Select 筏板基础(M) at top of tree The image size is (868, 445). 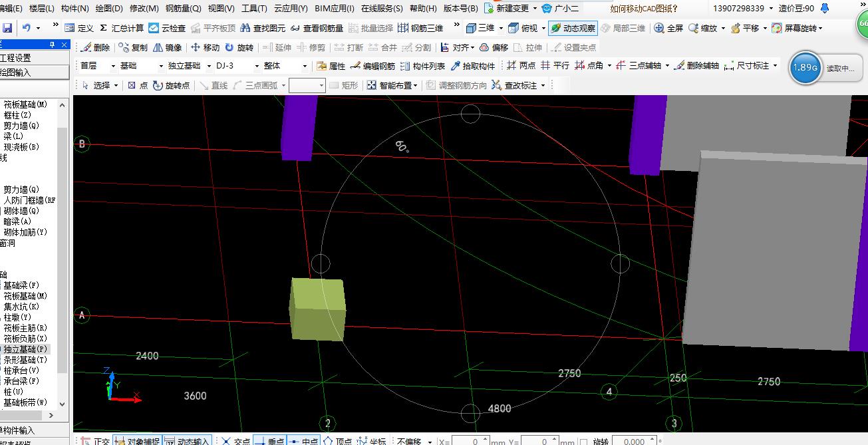[25, 104]
